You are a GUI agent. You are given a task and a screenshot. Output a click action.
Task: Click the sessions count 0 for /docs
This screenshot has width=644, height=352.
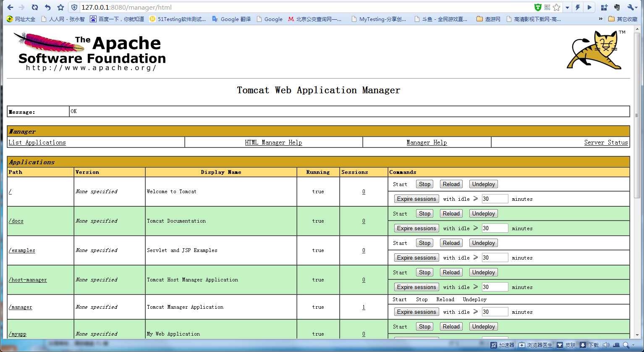click(364, 221)
